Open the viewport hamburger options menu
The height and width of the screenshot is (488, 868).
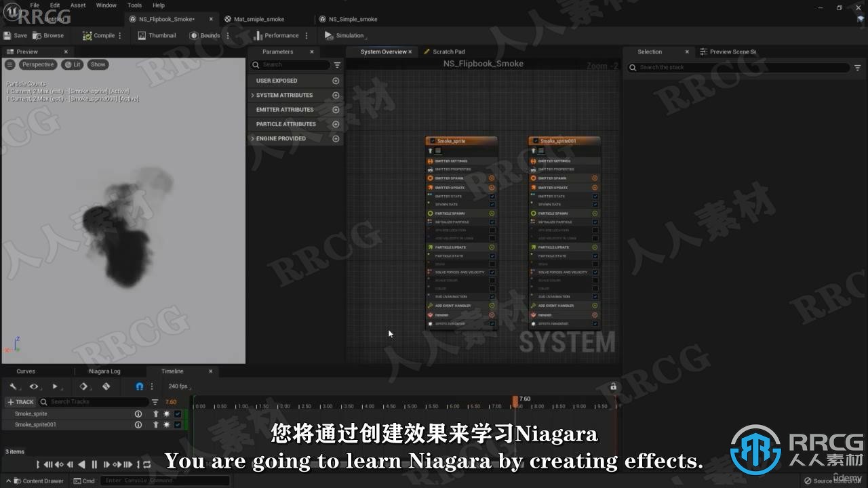point(9,64)
